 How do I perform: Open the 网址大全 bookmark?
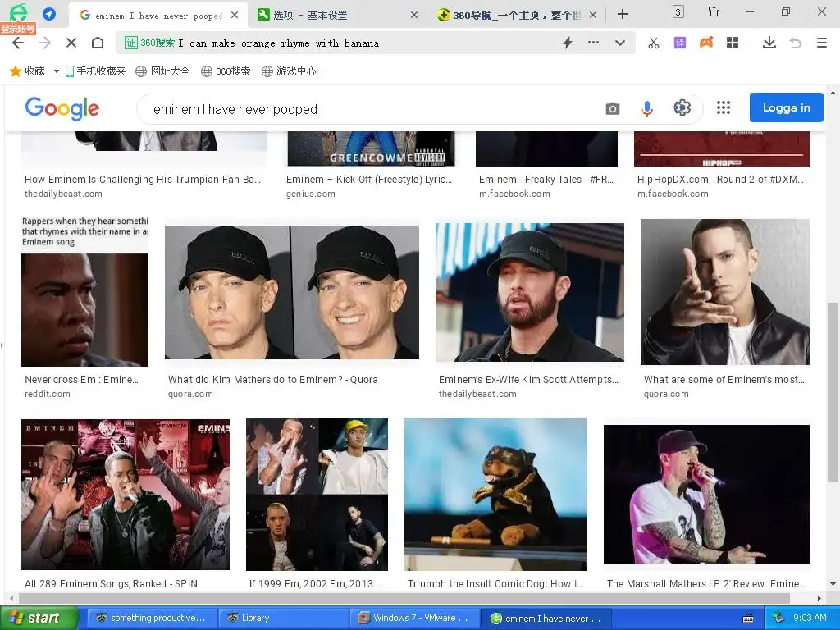[162, 71]
